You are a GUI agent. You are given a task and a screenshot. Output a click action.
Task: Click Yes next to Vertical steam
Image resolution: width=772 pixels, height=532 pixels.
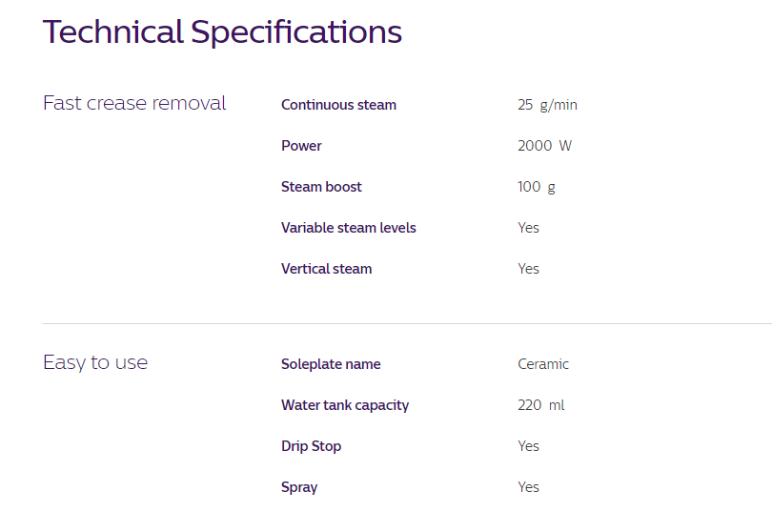click(528, 269)
